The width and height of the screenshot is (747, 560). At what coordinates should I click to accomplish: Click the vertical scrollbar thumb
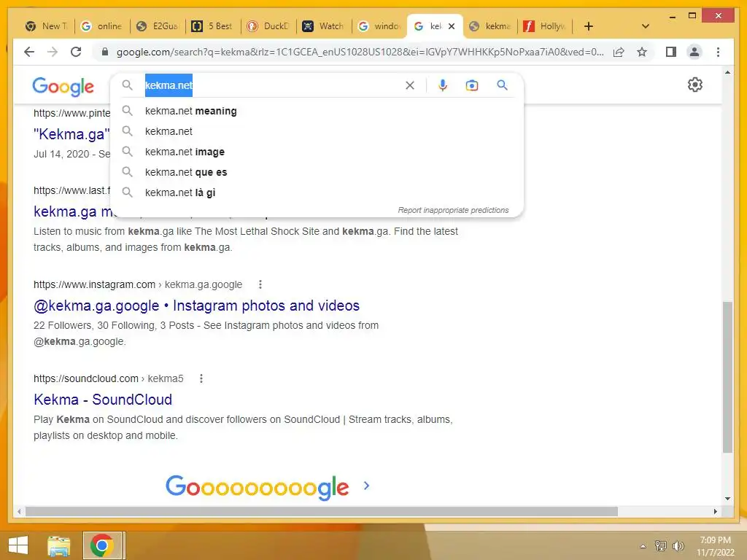click(727, 377)
